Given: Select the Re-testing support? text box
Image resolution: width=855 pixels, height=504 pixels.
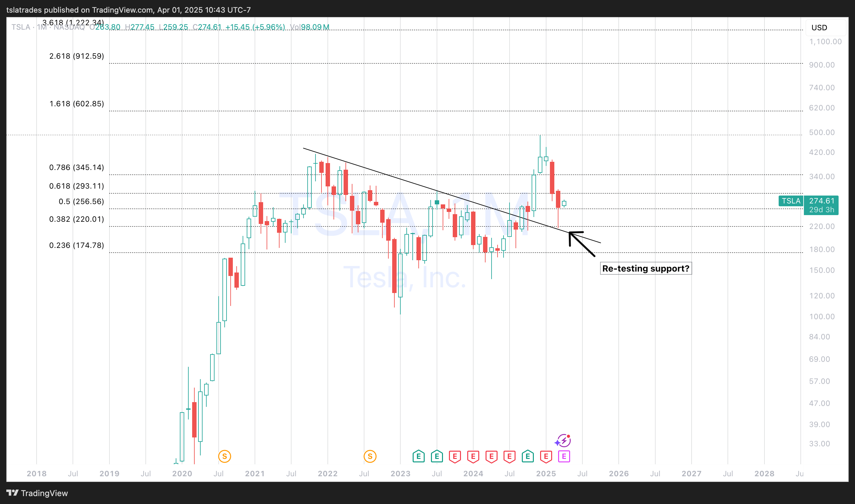Looking at the screenshot, I should pos(646,268).
